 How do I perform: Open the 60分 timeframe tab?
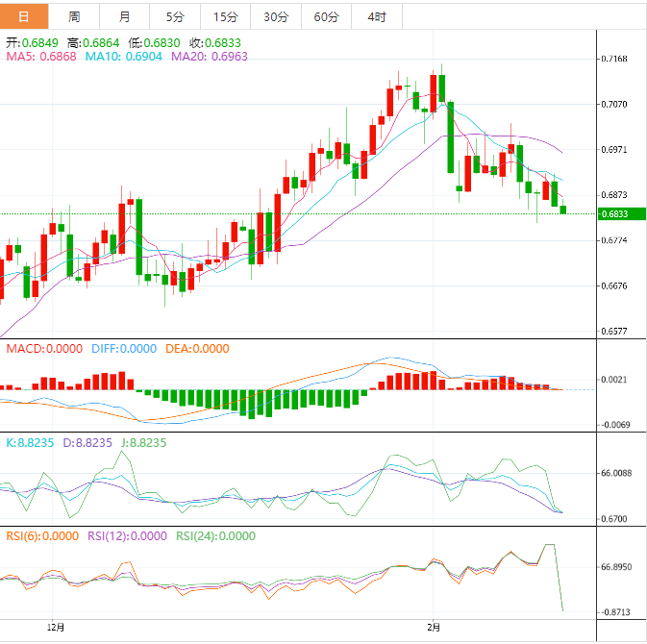tap(326, 16)
